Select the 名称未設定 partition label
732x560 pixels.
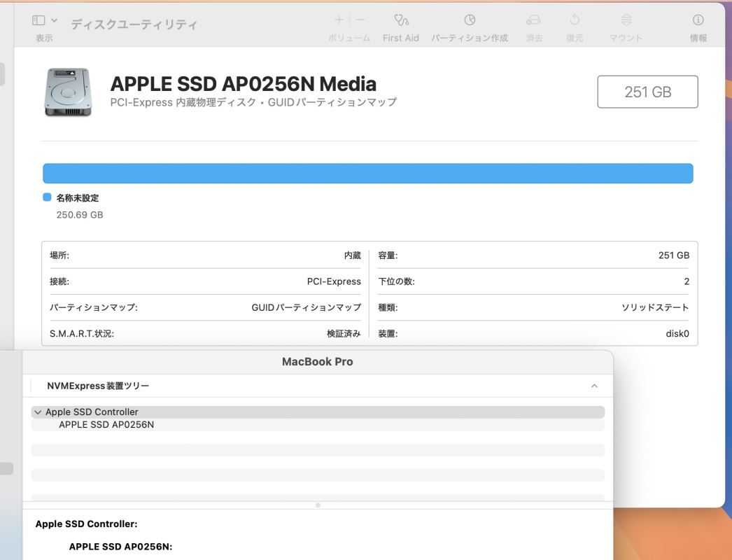coord(78,198)
